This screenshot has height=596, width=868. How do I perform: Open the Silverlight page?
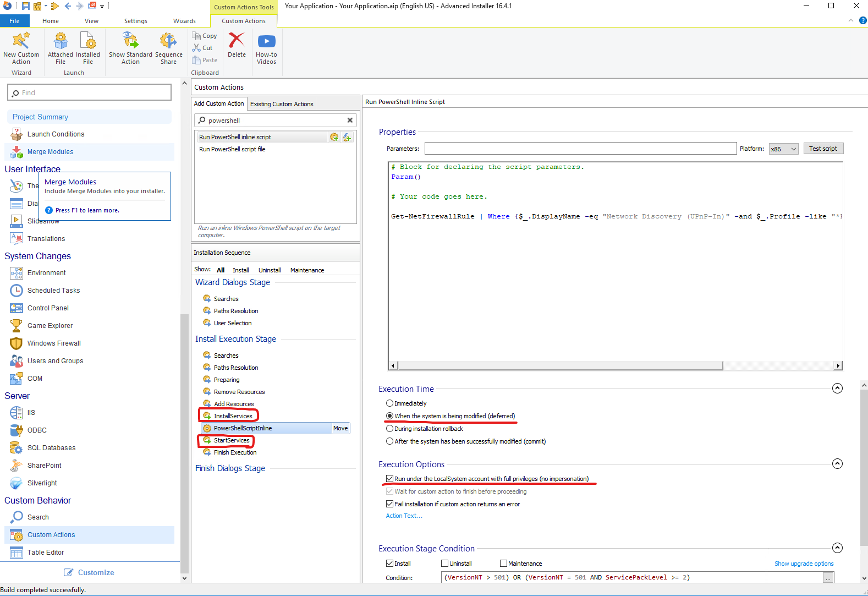click(x=42, y=483)
